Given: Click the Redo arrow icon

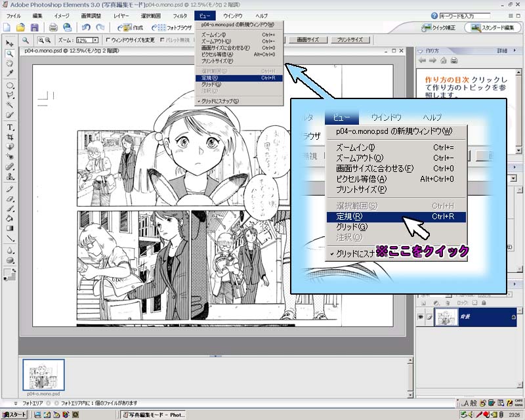Looking at the screenshot, I should point(100,28).
